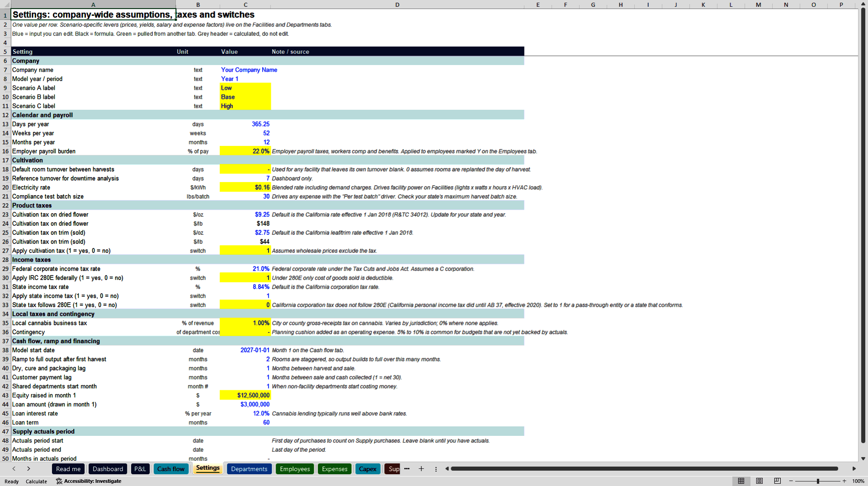
Task: Switch to Normal view in status bar
Action: click(741, 481)
